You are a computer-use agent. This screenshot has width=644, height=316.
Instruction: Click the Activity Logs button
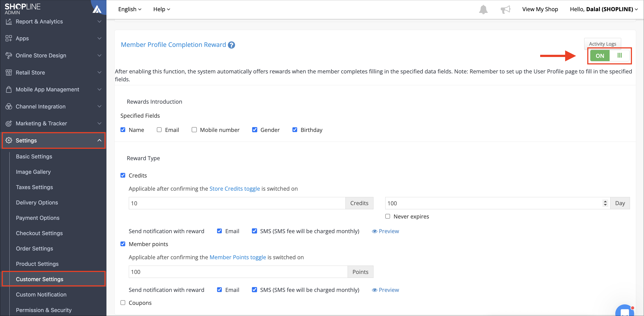pyautogui.click(x=602, y=44)
